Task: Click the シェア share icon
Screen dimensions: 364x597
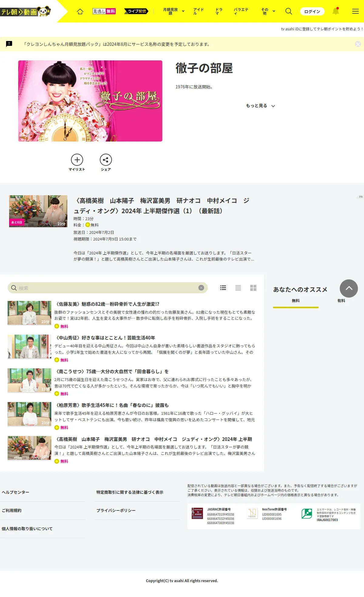Action: 106,162
